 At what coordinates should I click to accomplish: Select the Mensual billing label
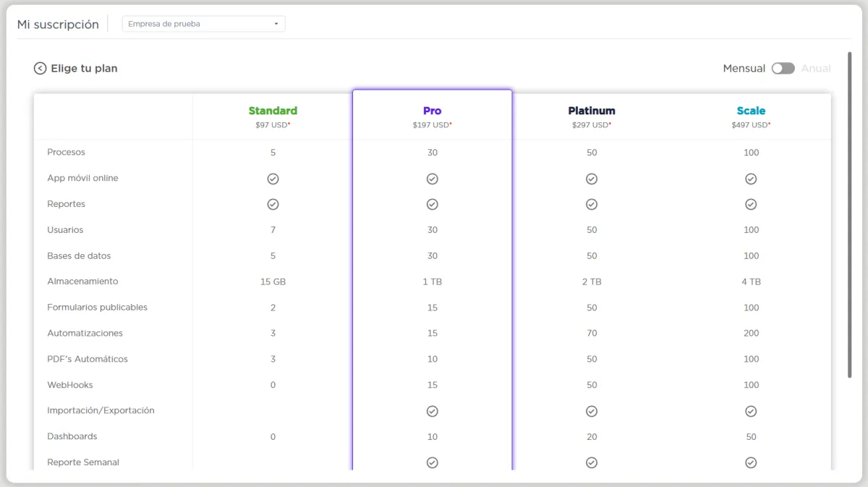744,69
